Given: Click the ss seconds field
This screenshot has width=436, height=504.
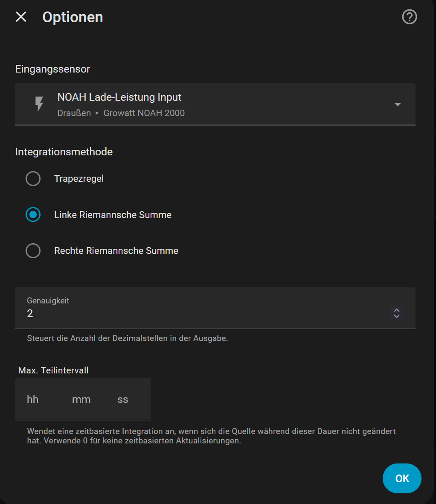Looking at the screenshot, I should pos(123,399).
